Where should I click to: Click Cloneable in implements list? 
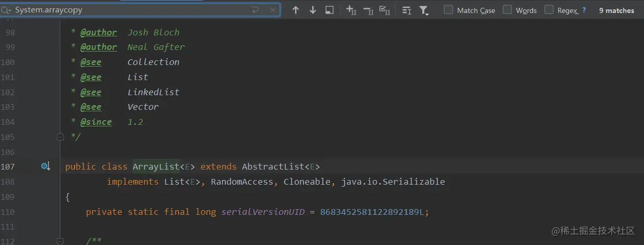pos(307,182)
